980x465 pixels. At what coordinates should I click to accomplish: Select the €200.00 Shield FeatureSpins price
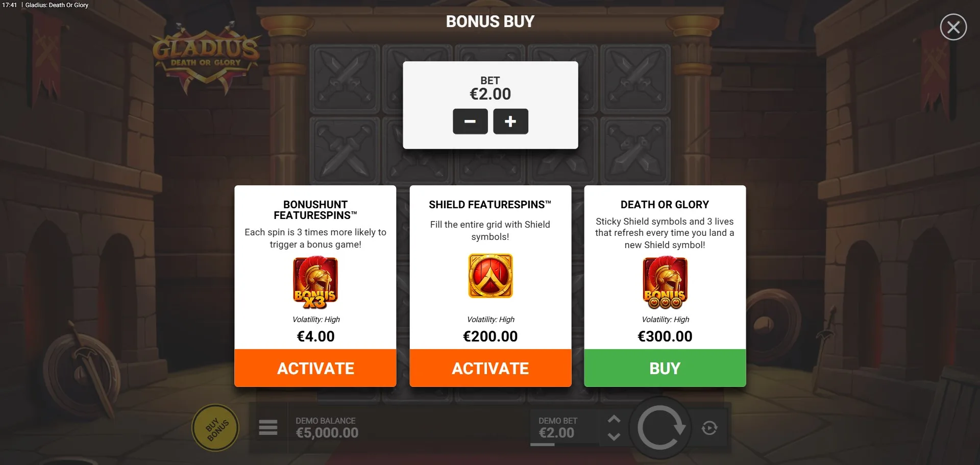(x=490, y=336)
